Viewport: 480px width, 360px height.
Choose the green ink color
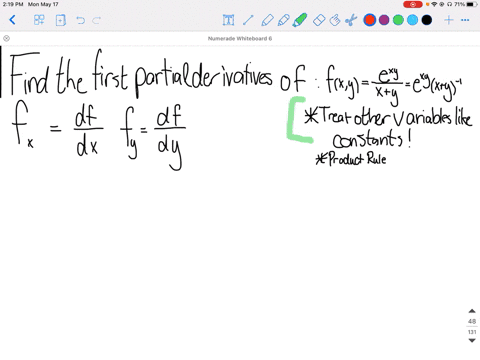point(398,20)
